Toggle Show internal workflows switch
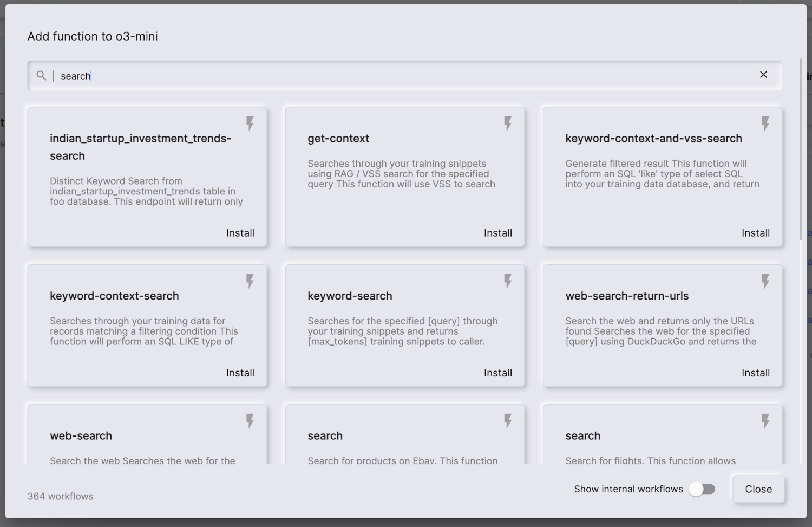Viewport: 812px width, 527px height. pos(702,489)
